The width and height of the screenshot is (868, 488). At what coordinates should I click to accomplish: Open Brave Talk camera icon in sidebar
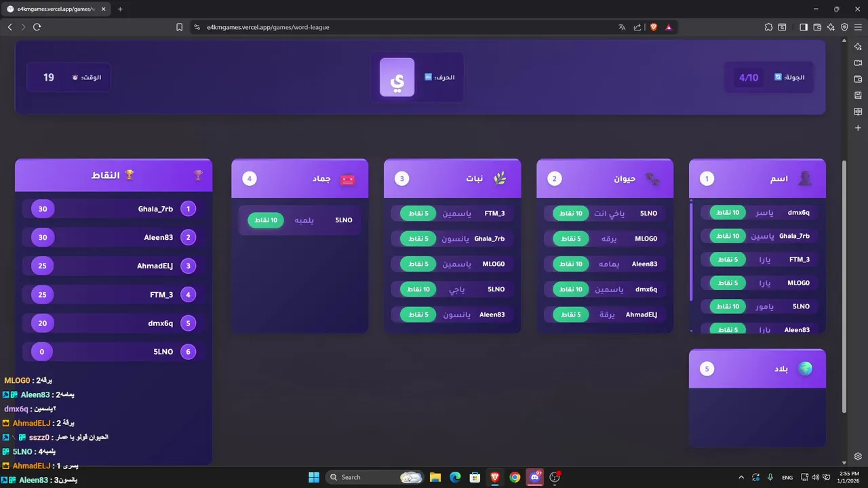pos(858,63)
